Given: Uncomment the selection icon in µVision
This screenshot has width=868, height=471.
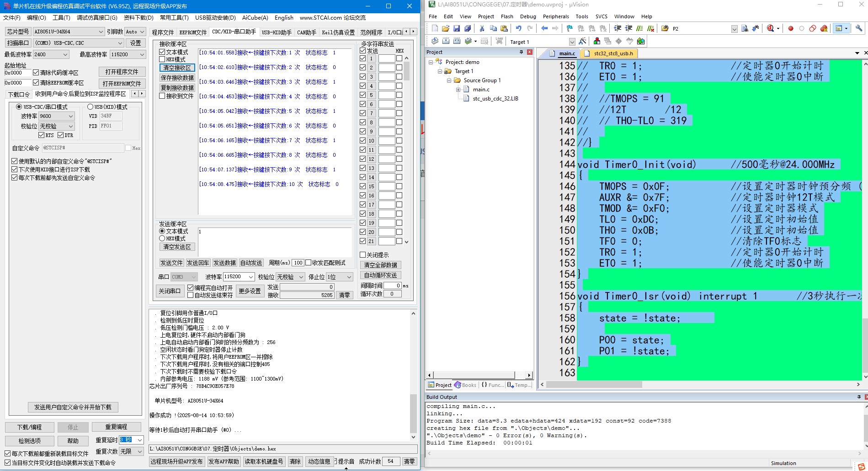Looking at the screenshot, I should 650,28.
